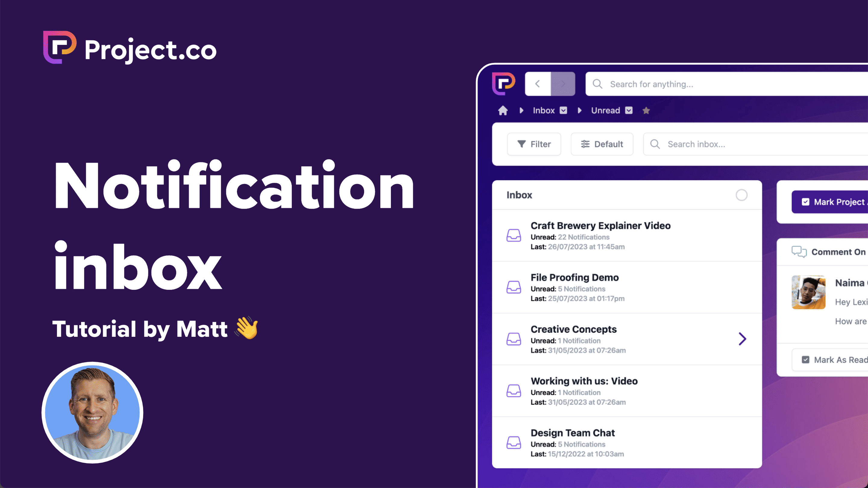Click the search inbox magnifier icon

[655, 144]
